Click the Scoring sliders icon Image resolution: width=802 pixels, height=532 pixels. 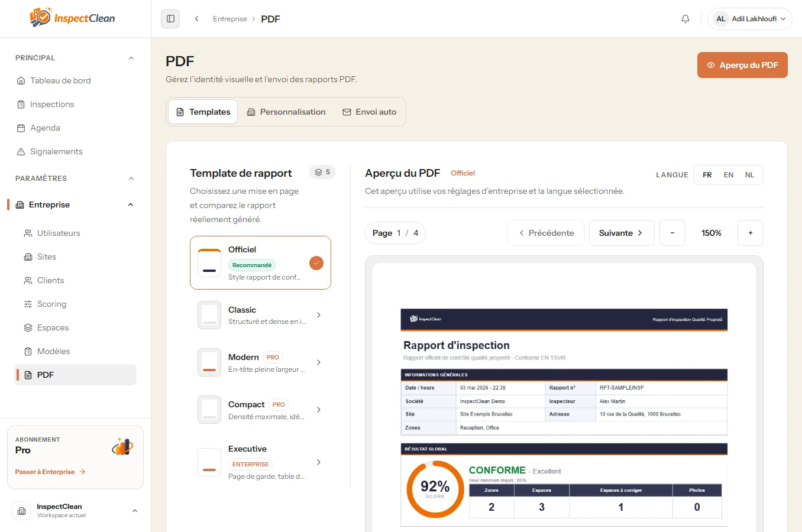[28, 304]
